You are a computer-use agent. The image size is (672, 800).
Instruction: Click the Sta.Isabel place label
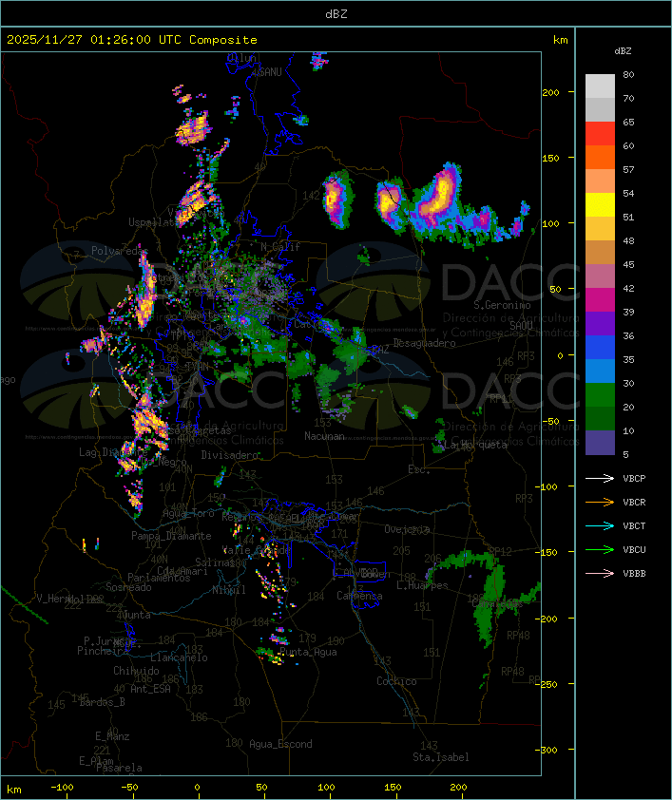441,757
